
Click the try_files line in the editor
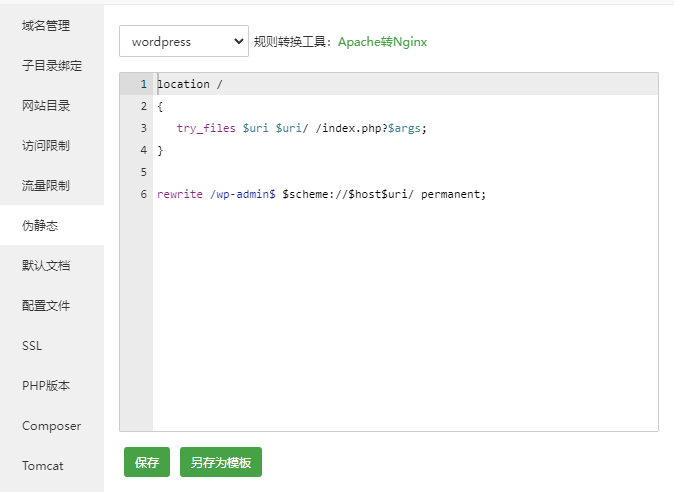click(x=301, y=128)
